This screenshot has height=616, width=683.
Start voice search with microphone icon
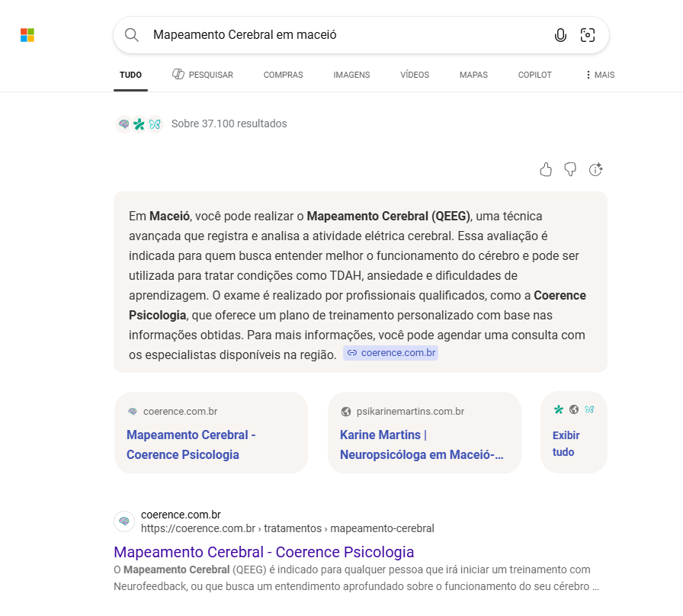(x=560, y=35)
